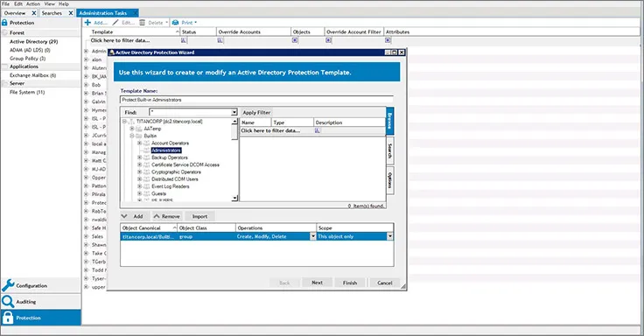Collapse the Builtin node

132,136
